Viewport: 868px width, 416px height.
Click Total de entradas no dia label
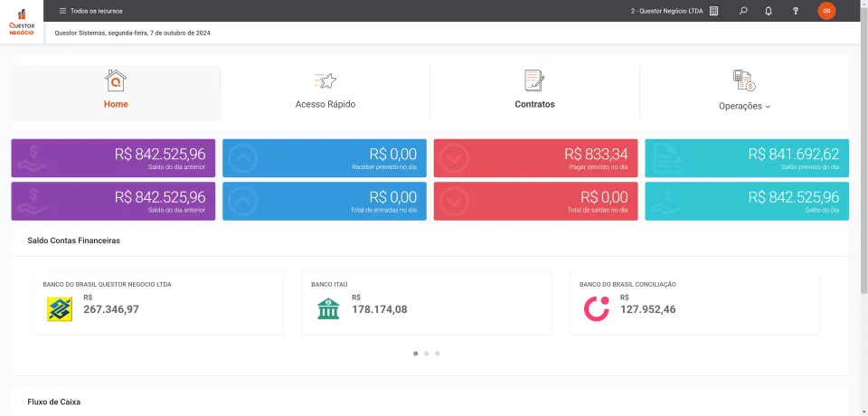[x=384, y=210]
